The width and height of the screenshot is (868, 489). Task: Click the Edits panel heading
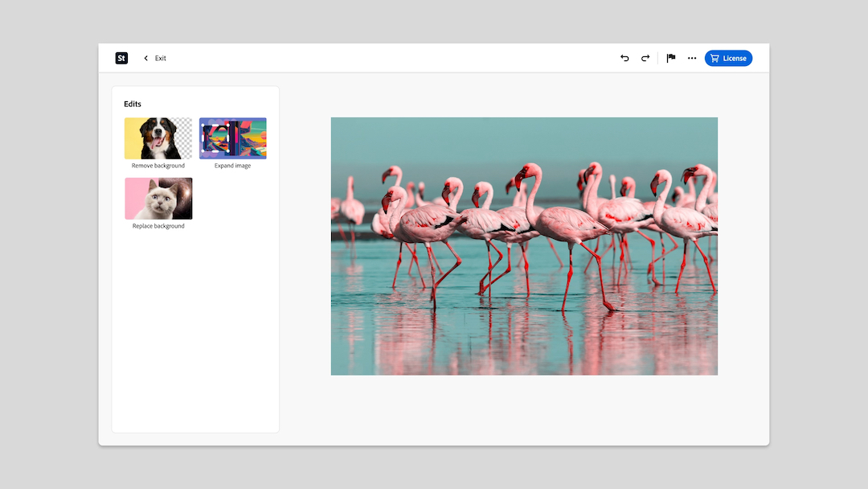coord(133,104)
